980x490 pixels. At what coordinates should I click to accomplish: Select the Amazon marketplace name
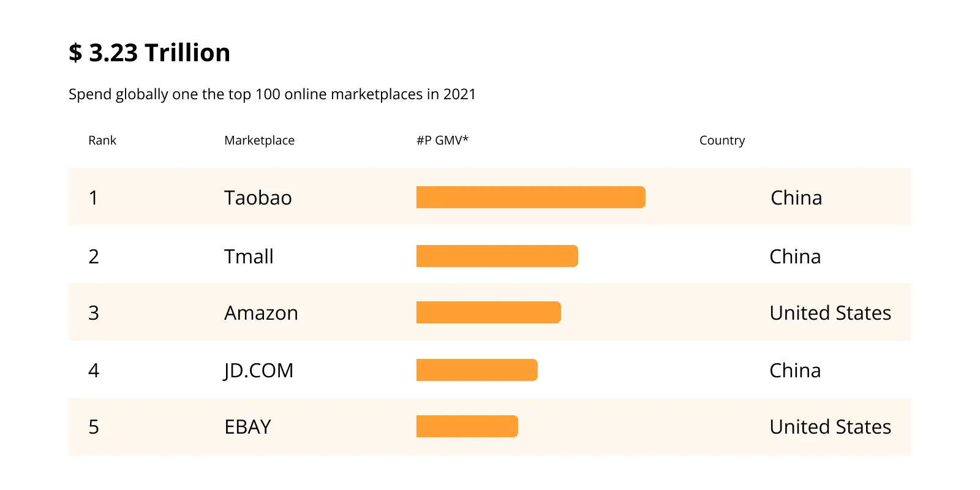point(261,313)
